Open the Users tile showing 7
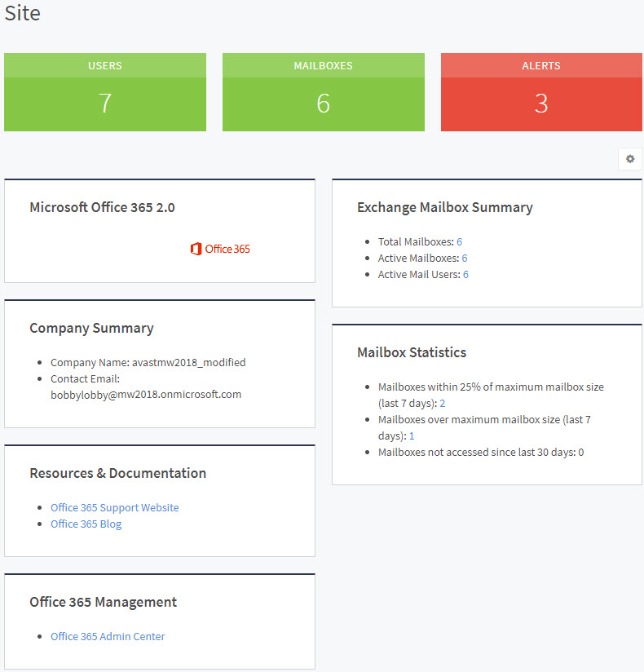644x672 pixels. click(105, 92)
